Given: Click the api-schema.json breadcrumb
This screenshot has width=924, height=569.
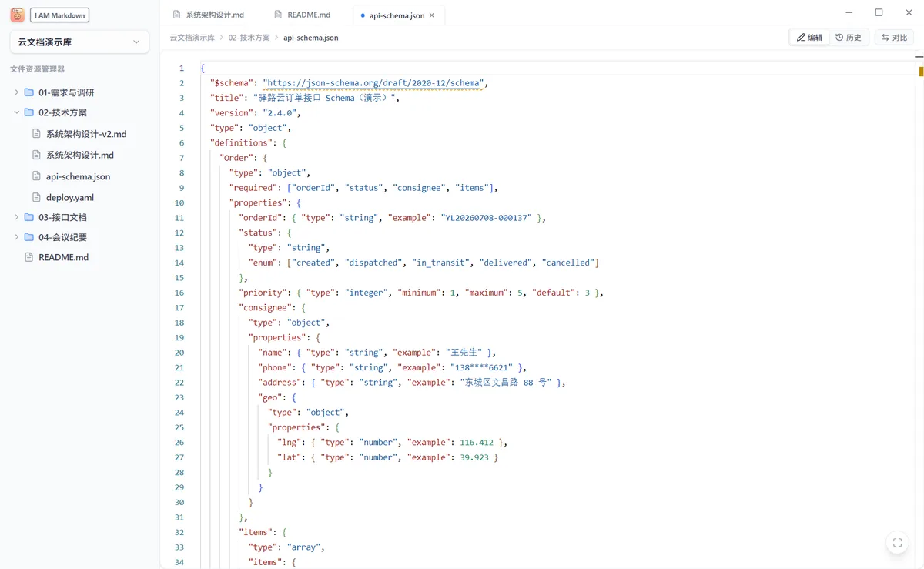Looking at the screenshot, I should click(x=310, y=37).
